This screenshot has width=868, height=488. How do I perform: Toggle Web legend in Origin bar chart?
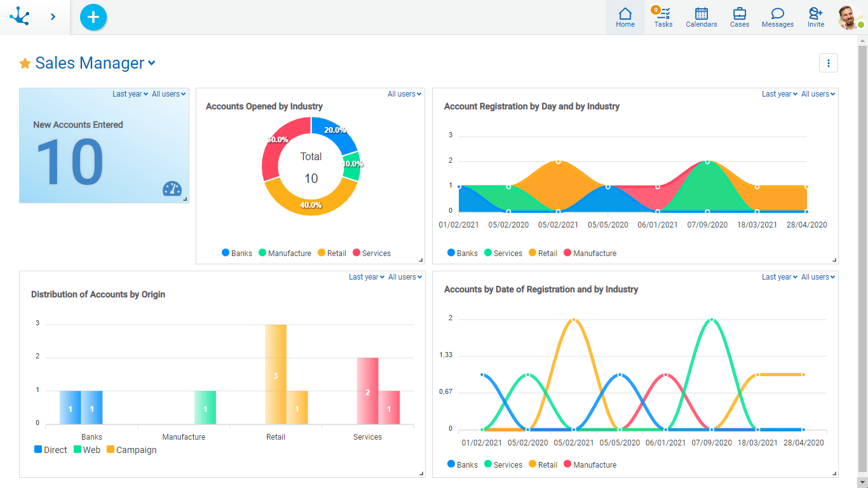[x=87, y=450]
